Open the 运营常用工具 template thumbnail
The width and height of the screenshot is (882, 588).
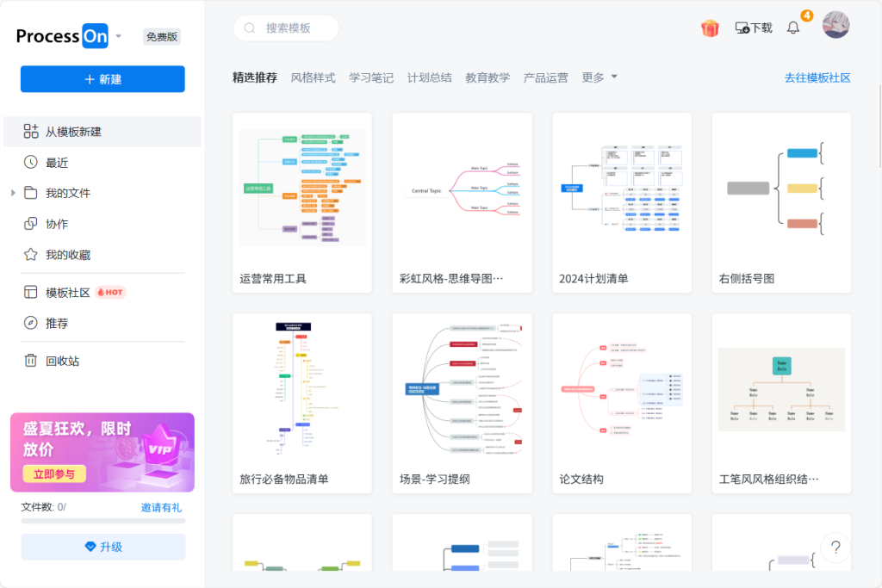click(x=302, y=188)
